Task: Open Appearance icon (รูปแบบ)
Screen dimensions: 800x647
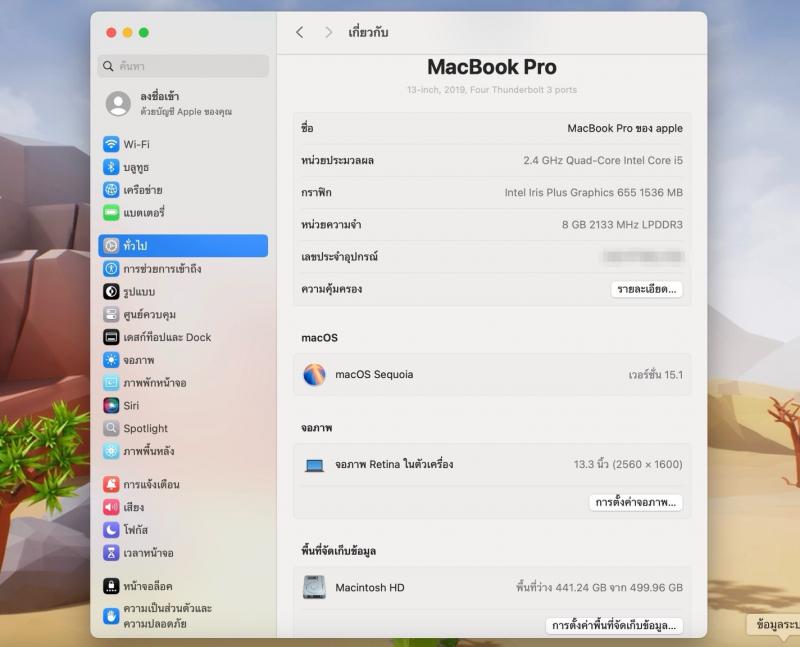Action: 111,291
